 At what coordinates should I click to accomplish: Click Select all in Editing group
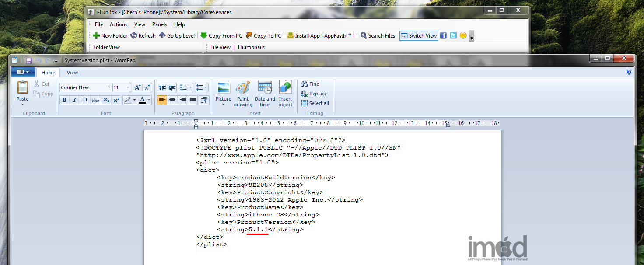pos(315,103)
